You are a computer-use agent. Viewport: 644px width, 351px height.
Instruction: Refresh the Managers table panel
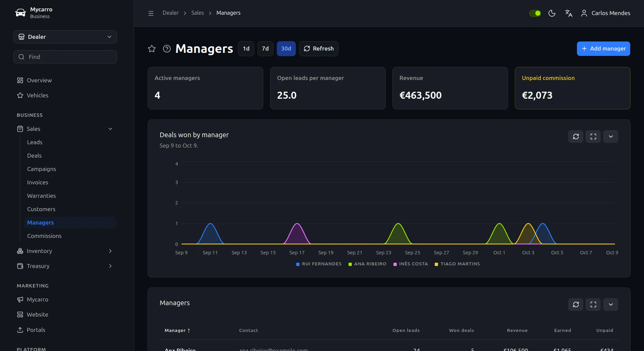(x=576, y=304)
